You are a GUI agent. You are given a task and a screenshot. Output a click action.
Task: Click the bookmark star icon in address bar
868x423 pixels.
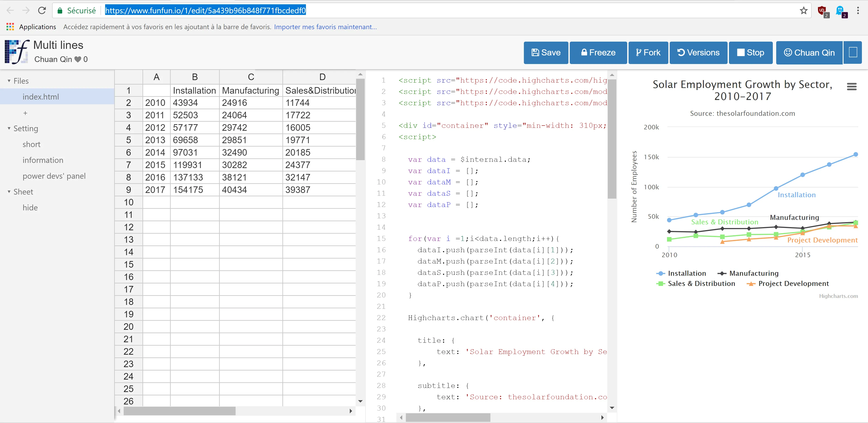804,10
